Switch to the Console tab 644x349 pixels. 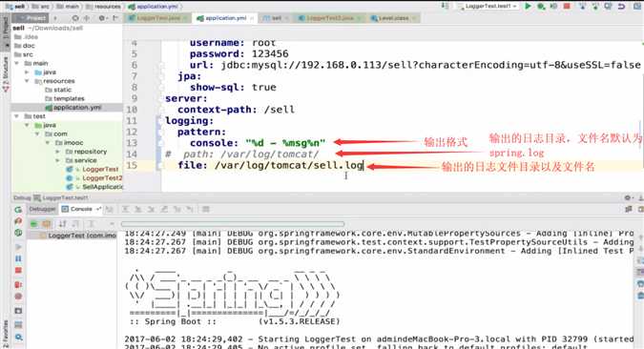point(80,209)
